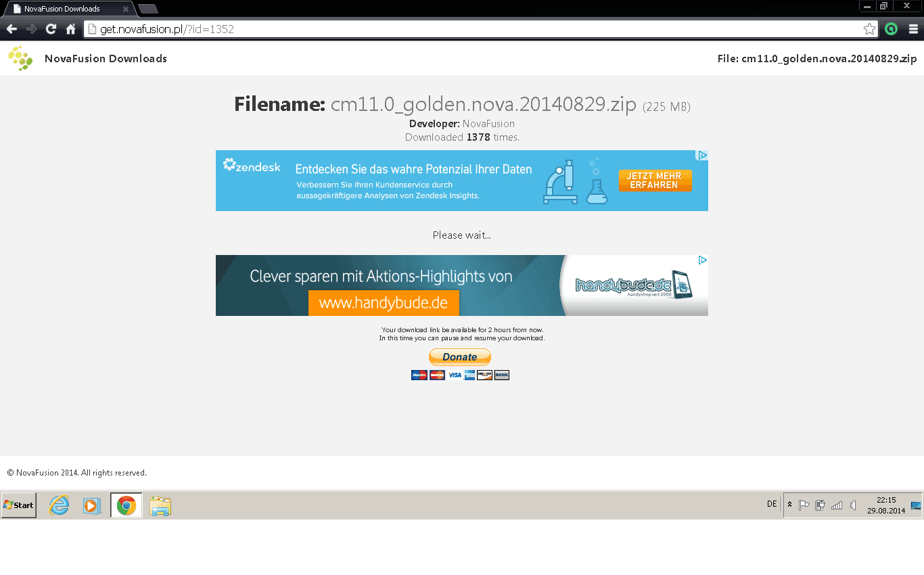Click the show desktop icon at tray end
The width and height of the screenshot is (924, 575).
pos(916,505)
